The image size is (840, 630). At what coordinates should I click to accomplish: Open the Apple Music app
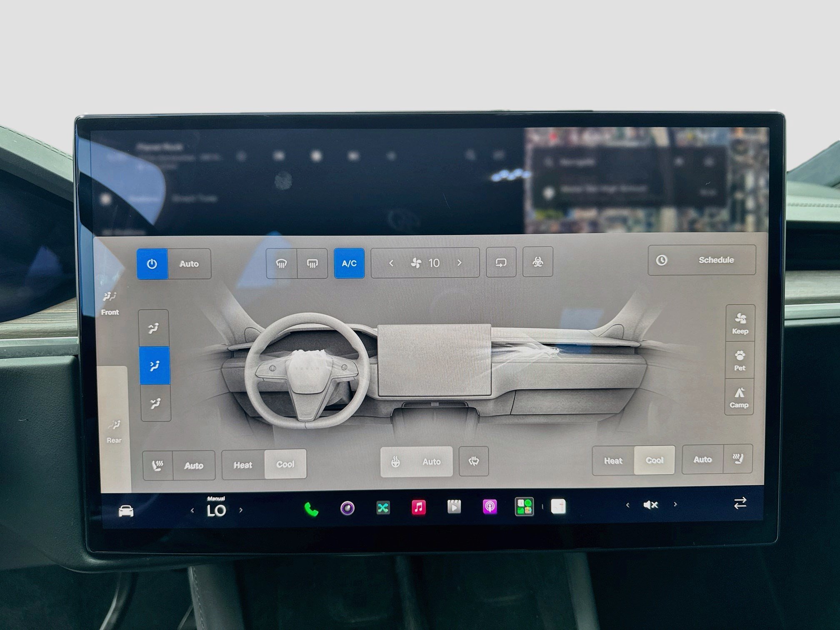(419, 507)
